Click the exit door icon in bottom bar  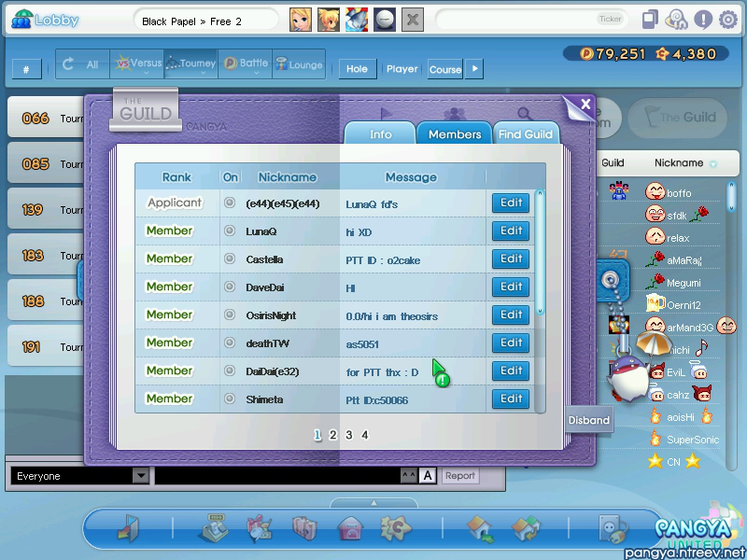(129, 528)
